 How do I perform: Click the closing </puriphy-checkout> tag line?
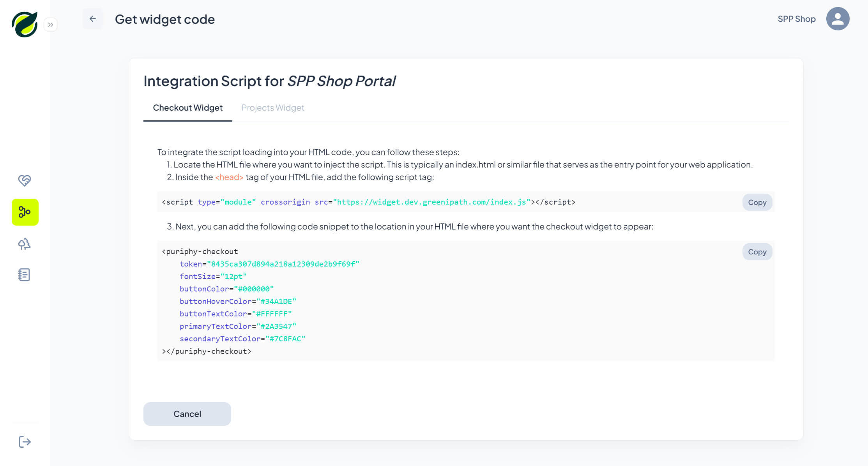click(x=207, y=351)
